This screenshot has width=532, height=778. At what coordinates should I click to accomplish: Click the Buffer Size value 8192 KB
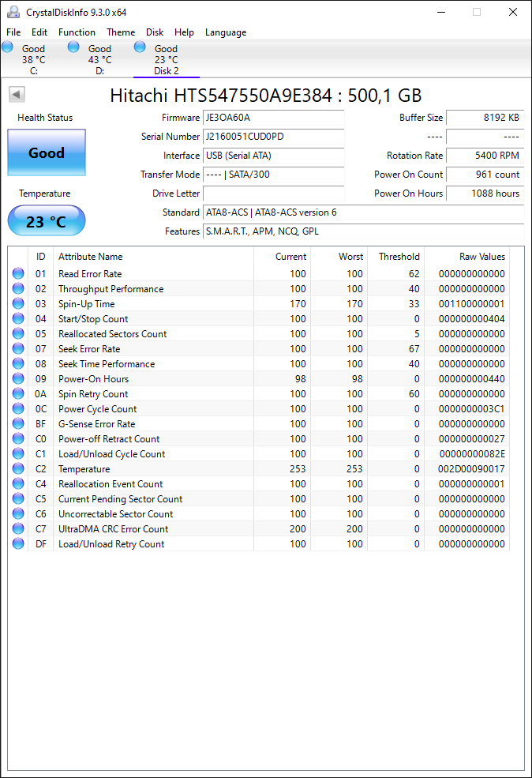[x=485, y=118]
